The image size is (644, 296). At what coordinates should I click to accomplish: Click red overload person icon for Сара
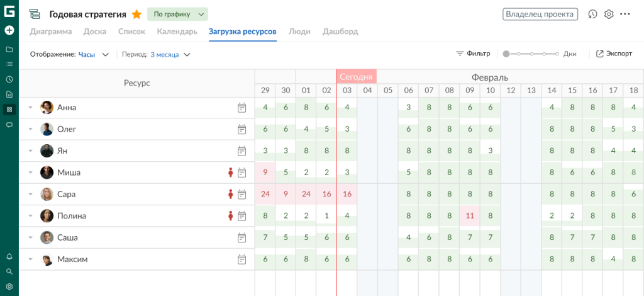[230, 194]
